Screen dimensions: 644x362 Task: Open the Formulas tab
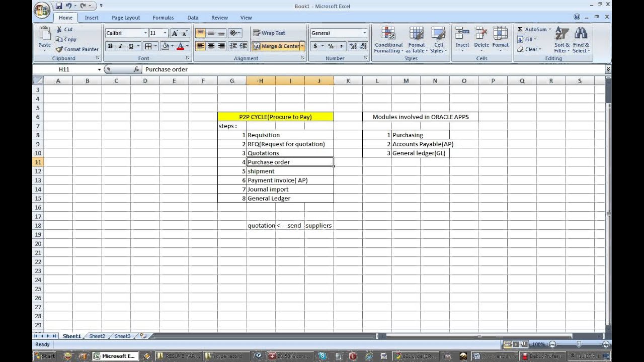click(163, 18)
